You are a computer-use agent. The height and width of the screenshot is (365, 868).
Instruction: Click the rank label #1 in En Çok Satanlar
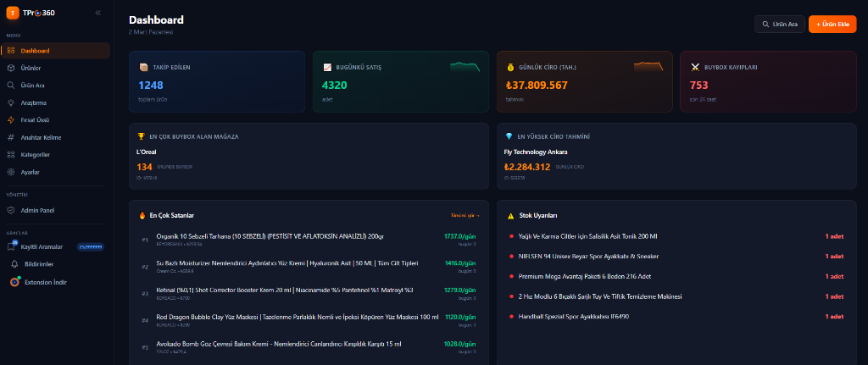point(145,240)
